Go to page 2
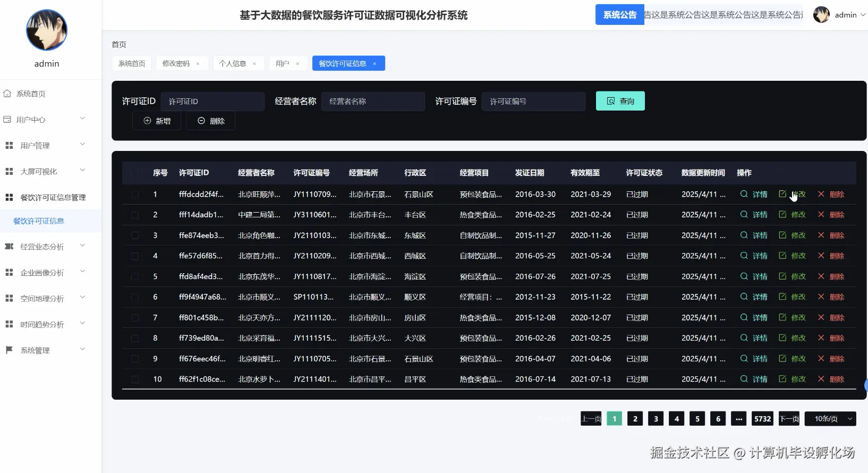 point(635,419)
